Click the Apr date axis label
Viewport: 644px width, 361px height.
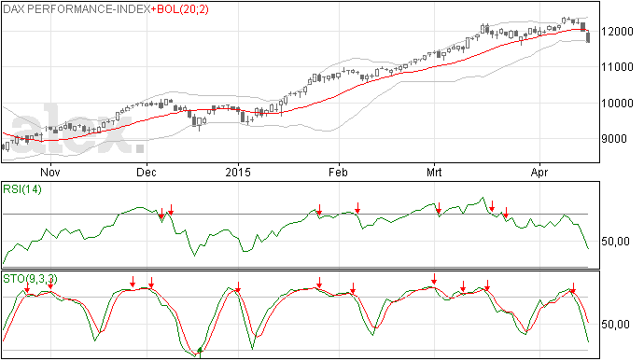[x=539, y=172]
